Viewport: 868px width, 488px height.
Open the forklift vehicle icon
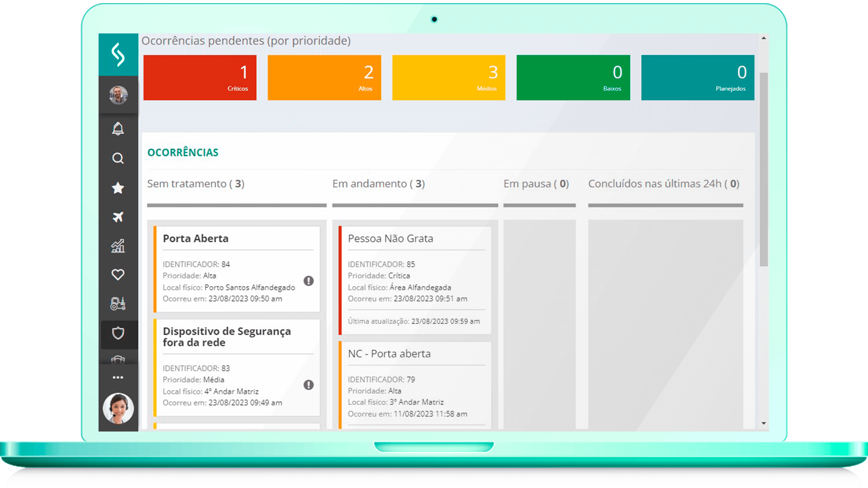(118, 304)
